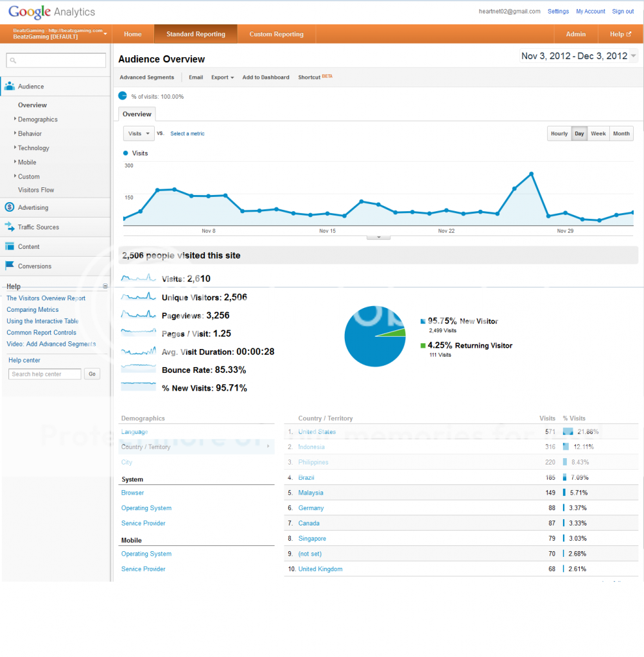Switch graph granularity to Week

[x=598, y=133]
